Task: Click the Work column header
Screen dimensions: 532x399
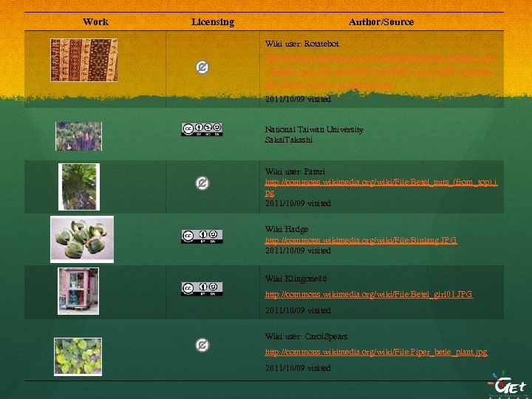Action: pos(95,21)
